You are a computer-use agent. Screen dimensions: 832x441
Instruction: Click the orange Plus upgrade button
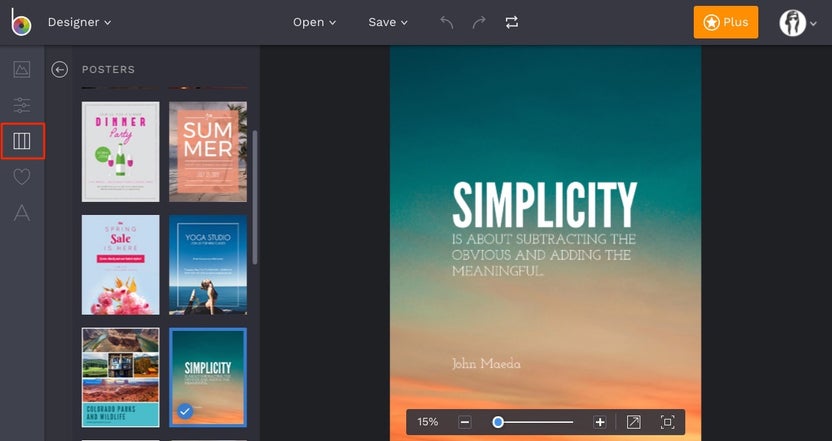[x=725, y=22]
